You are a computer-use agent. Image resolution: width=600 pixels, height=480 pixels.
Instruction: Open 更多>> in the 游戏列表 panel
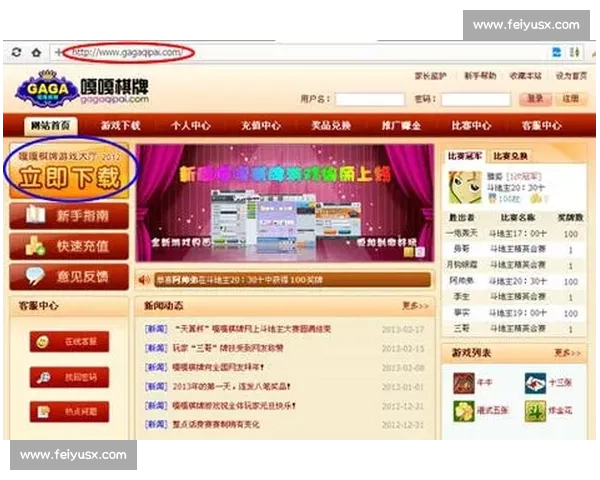(568, 353)
